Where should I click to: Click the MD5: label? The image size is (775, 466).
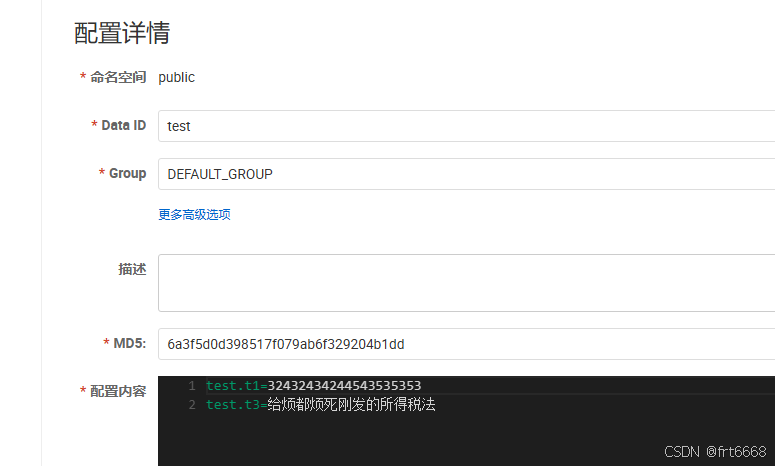(x=129, y=343)
